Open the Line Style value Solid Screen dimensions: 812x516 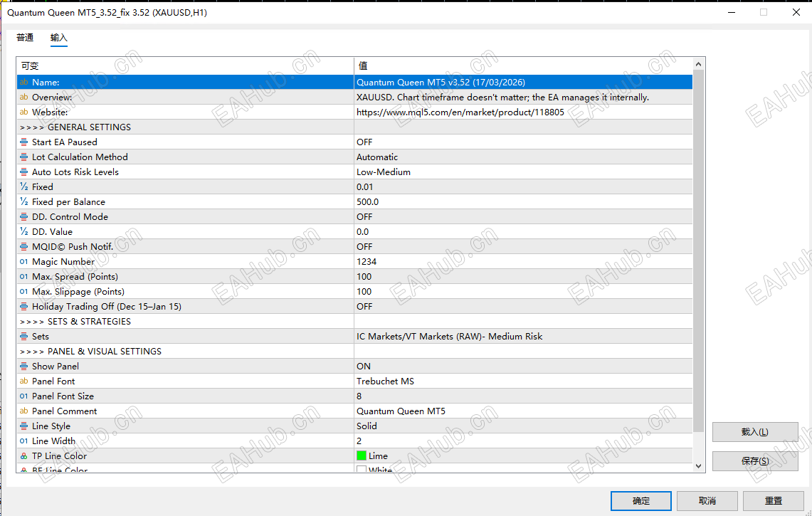(523, 426)
